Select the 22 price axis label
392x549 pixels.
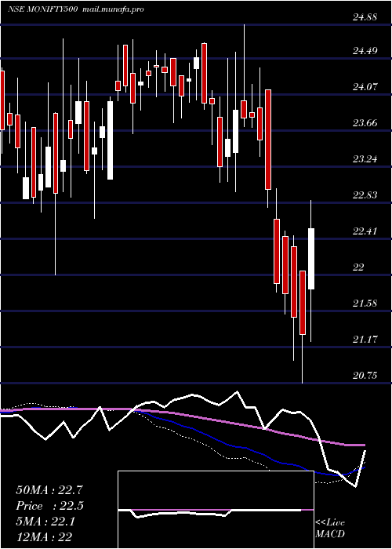point(358,267)
